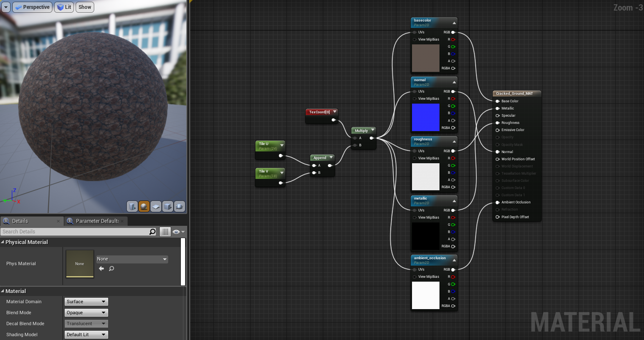This screenshot has width=644, height=340.
Task: Open the eye view options in Details
Action: pos(178,232)
